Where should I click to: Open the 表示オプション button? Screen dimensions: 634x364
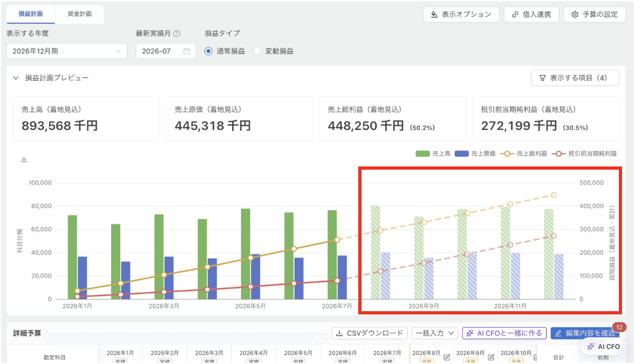click(461, 14)
